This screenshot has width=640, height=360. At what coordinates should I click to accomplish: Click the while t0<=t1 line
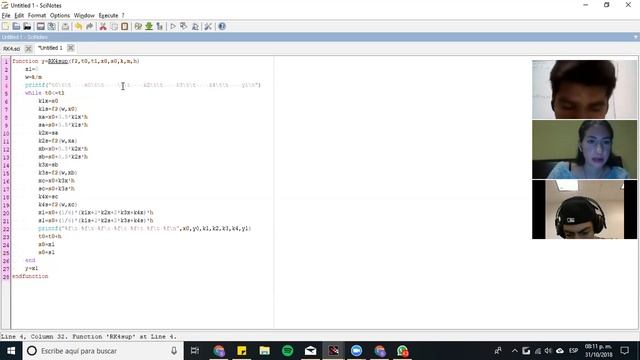tap(44, 93)
